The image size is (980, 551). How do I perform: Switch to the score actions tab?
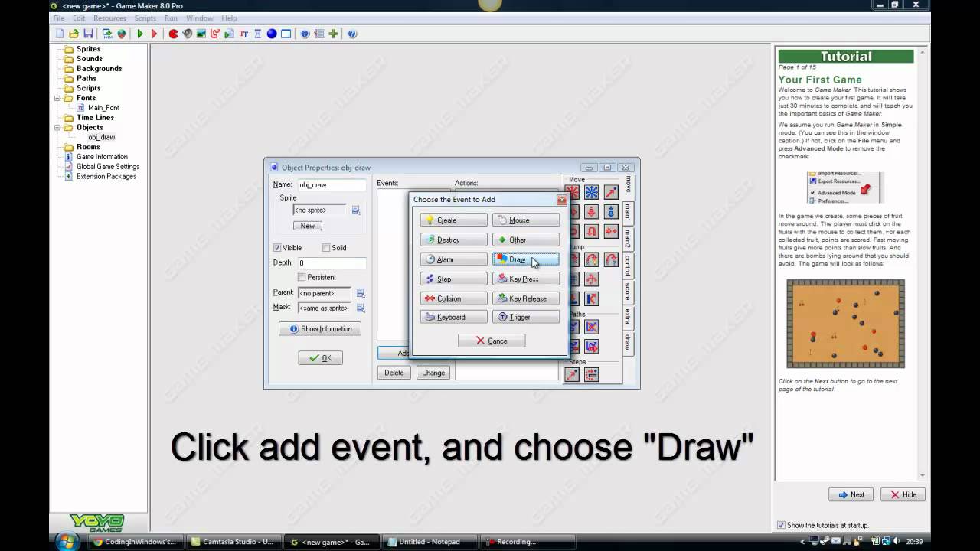pyautogui.click(x=628, y=292)
